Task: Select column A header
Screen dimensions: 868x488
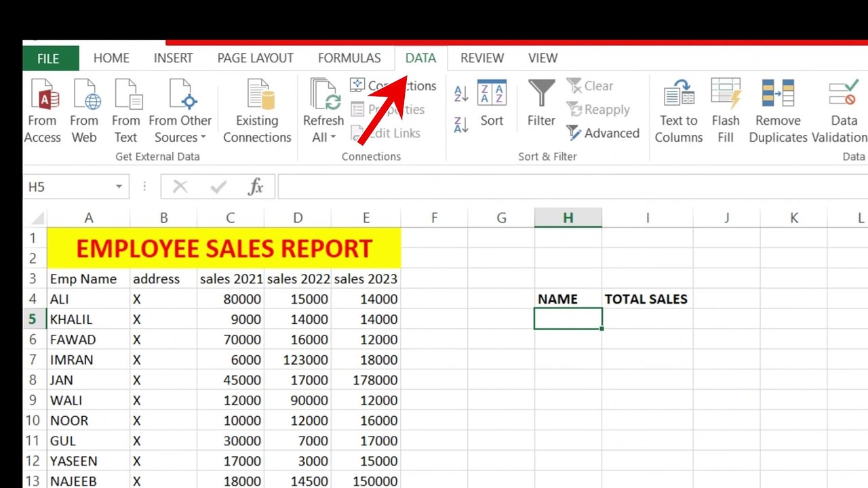Action: [88, 218]
